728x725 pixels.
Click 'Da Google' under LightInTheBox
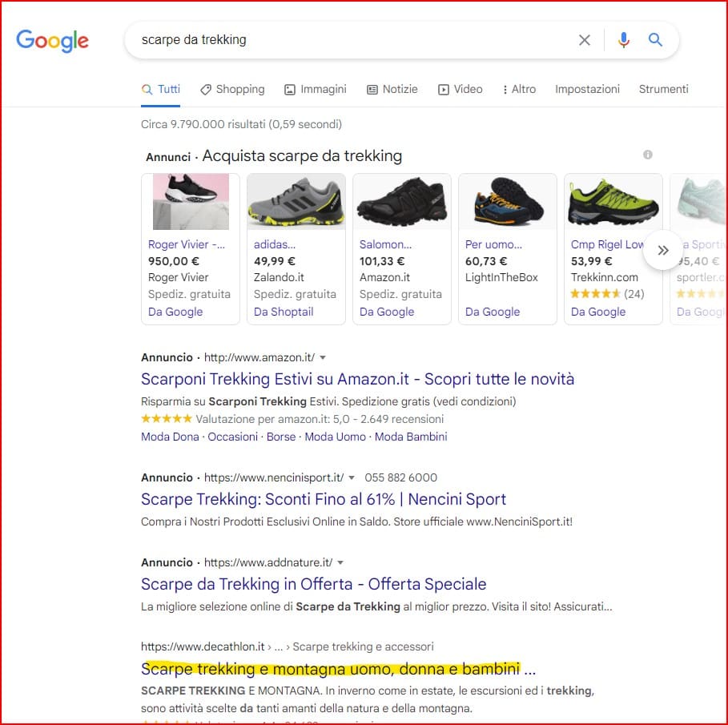point(493,312)
